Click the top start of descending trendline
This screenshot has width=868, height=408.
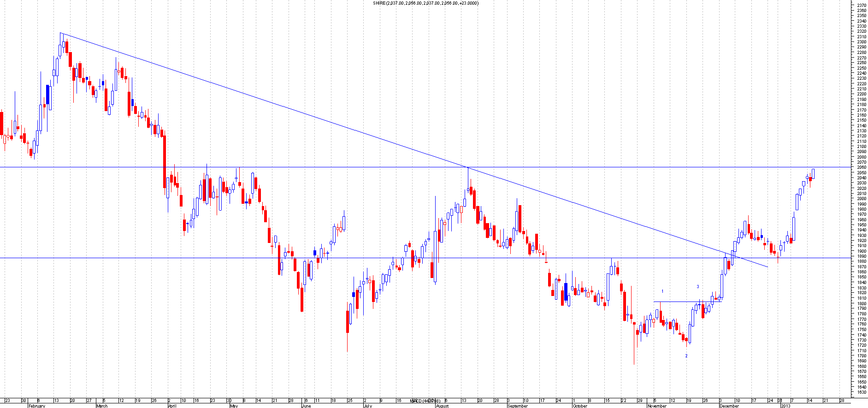pos(61,33)
